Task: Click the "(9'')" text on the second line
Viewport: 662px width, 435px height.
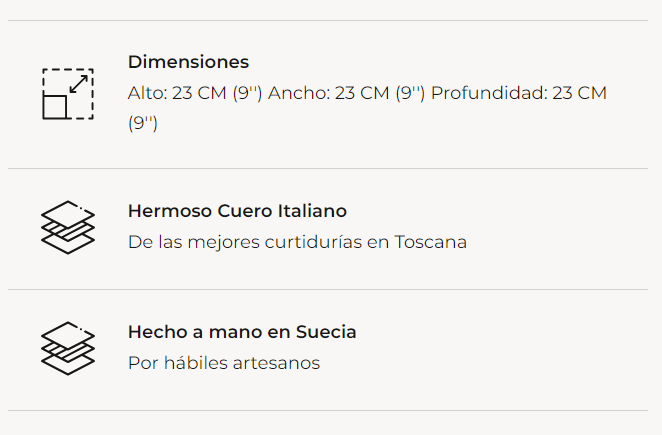Action: pyautogui.click(x=143, y=124)
